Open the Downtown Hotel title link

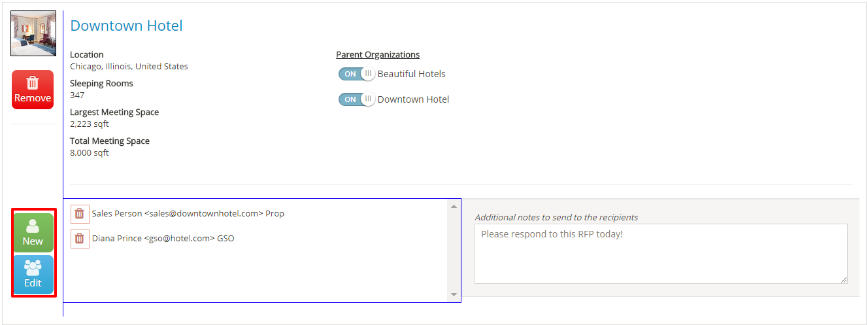coord(126,26)
